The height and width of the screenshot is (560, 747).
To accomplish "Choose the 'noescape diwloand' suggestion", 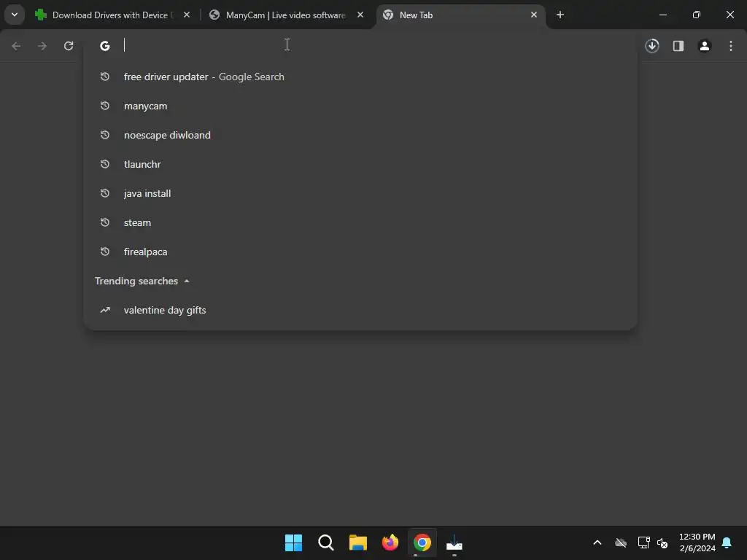I will click(x=360, y=135).
